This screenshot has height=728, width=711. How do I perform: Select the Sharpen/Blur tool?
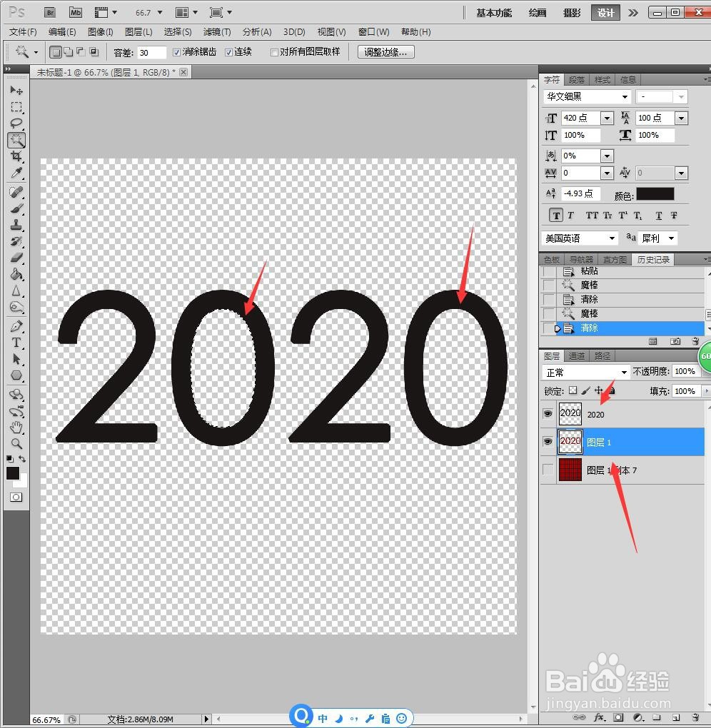click(16, 290)
